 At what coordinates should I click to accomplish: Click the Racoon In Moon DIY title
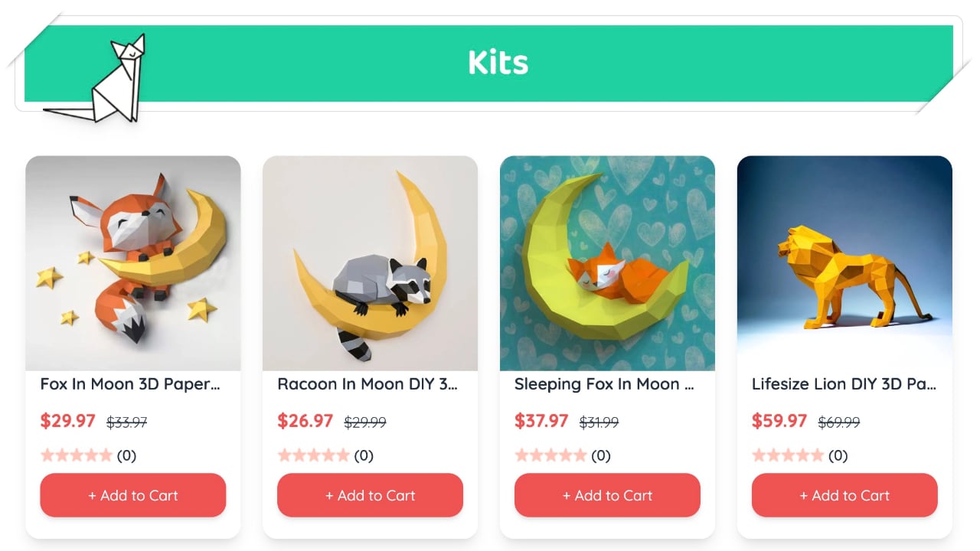pyautogui.click(x=367, y=384)
